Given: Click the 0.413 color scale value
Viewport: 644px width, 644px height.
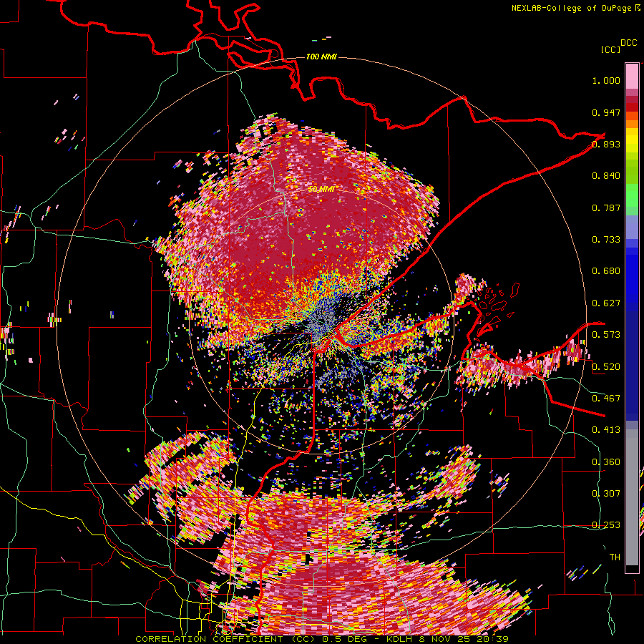Looking at the screenshot, I should tap(606, 430).
